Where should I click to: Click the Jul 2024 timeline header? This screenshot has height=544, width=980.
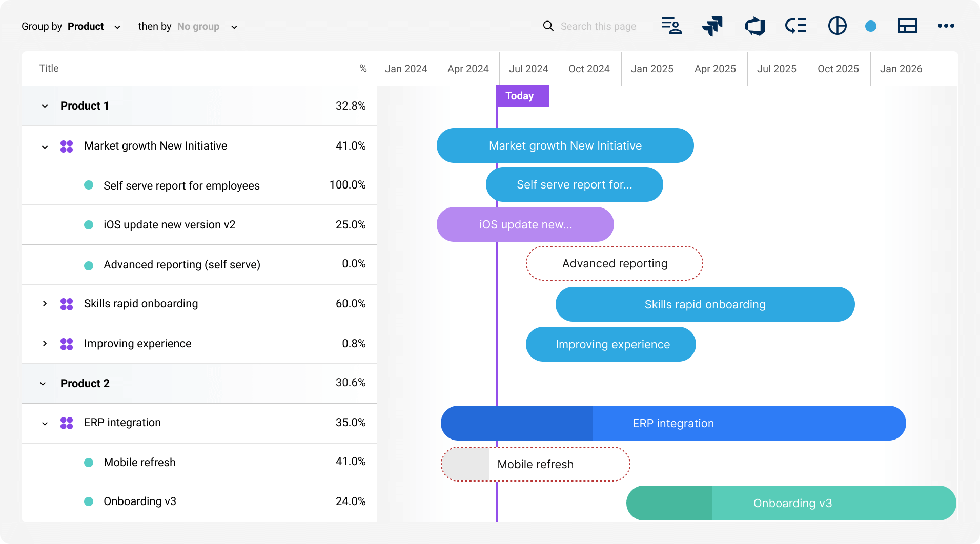coord(528,69)
